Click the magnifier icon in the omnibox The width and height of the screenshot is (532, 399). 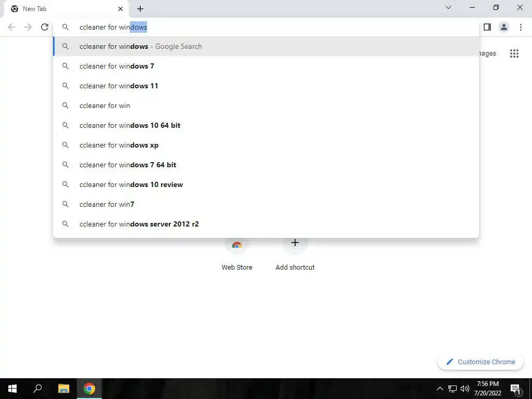coord(65,27)
